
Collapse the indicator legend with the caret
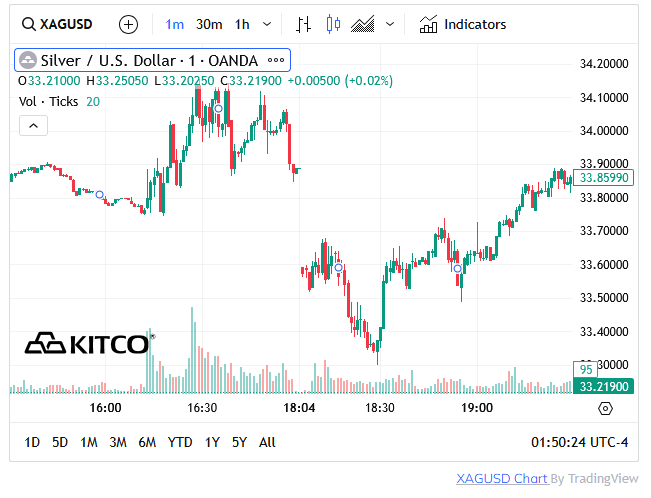34,125
